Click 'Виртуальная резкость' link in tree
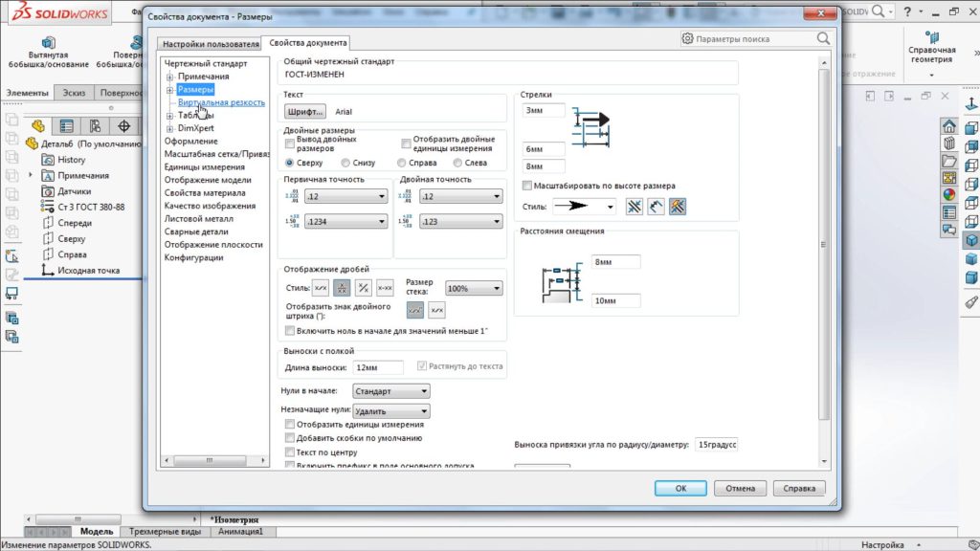This screenshot has width=980, height=551. pyautogui.click(x=221, y=102)
